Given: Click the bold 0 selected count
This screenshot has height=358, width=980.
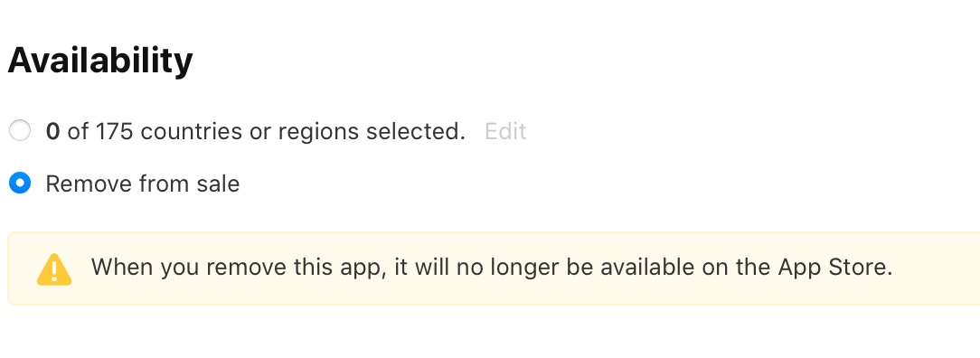Looking at the screenshot, I should [52, 131].
